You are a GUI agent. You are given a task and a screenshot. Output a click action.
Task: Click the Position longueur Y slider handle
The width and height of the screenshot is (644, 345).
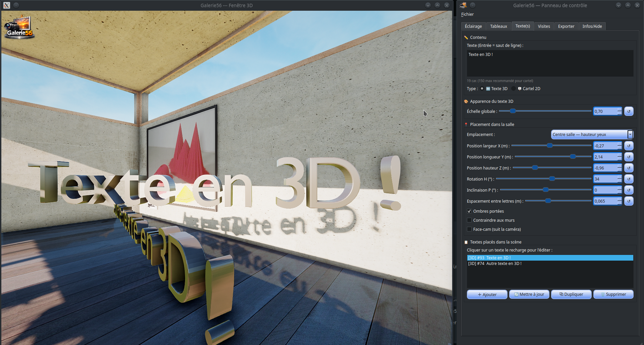573,156
